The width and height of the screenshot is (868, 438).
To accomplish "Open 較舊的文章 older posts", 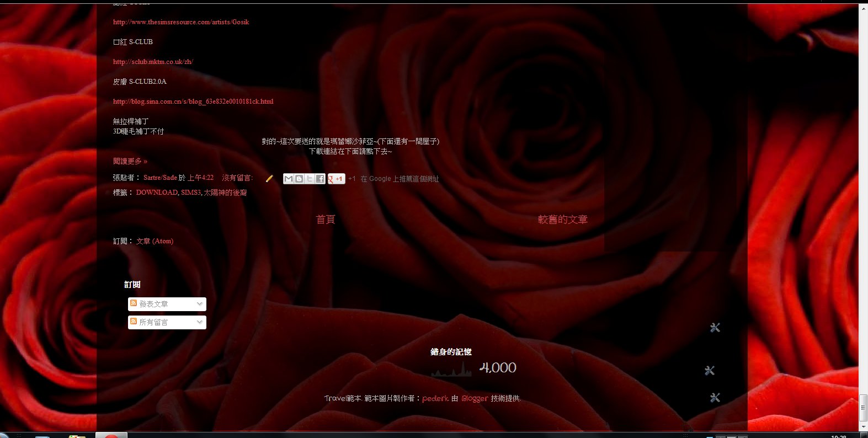I will [x=563, y=220].
